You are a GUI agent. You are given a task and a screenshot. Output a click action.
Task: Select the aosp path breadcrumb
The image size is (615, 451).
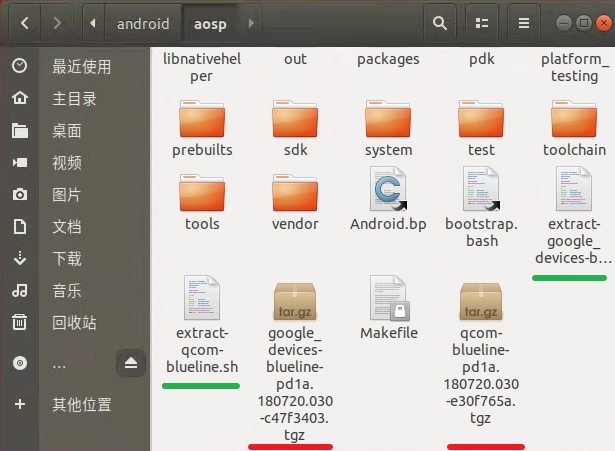click(208, 21)
